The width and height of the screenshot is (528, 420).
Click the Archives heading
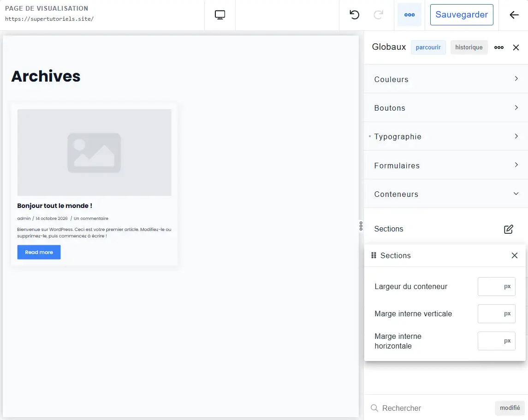point(46,76)
